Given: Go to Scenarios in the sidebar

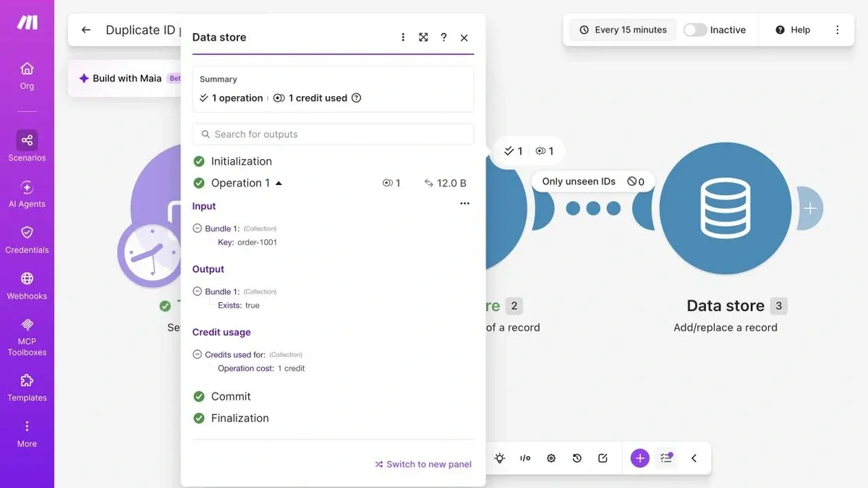Looking at the screenshot, I should pyautogui.click(x=27, y=146).
